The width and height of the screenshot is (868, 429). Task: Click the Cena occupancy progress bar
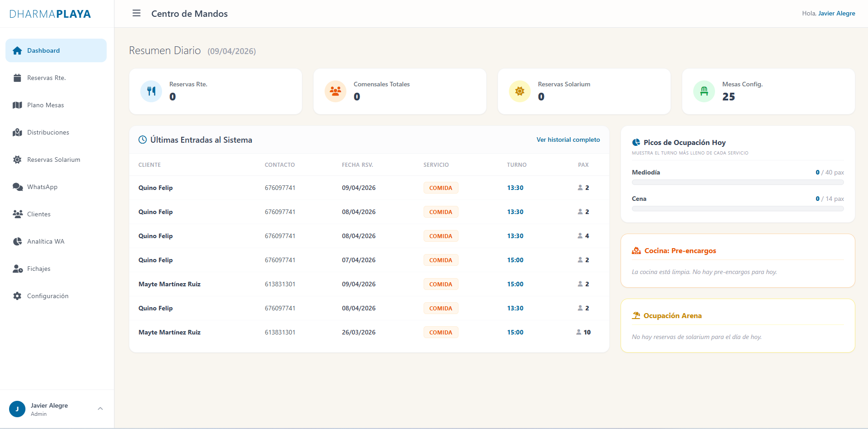point(738,209)
